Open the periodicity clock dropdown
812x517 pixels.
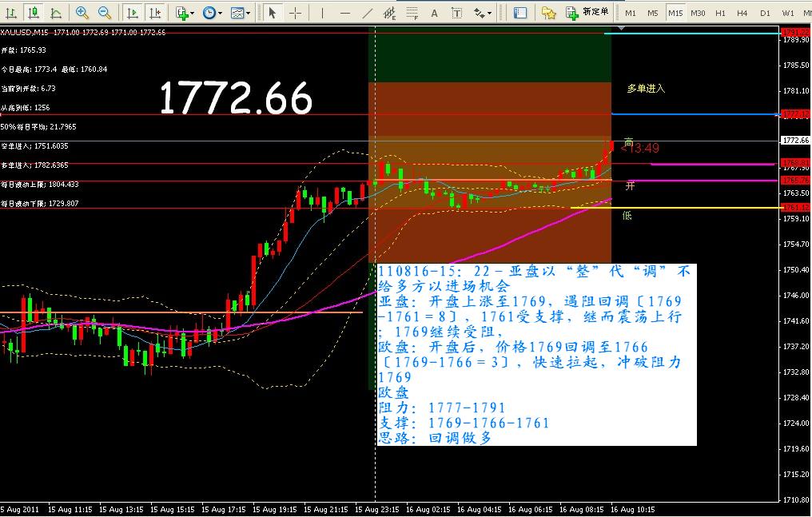point(212,13)
